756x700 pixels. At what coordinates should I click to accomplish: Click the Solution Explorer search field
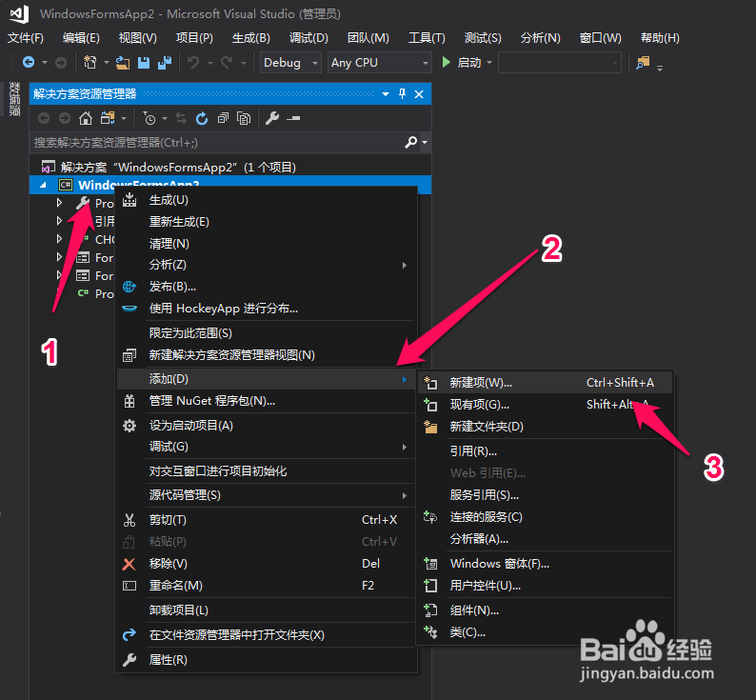[217, 142]
